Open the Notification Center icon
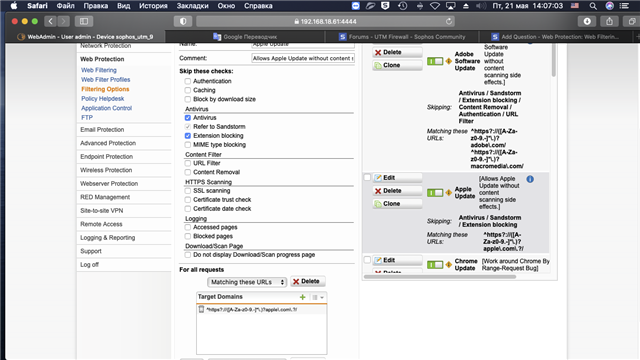 click(624, 6)
